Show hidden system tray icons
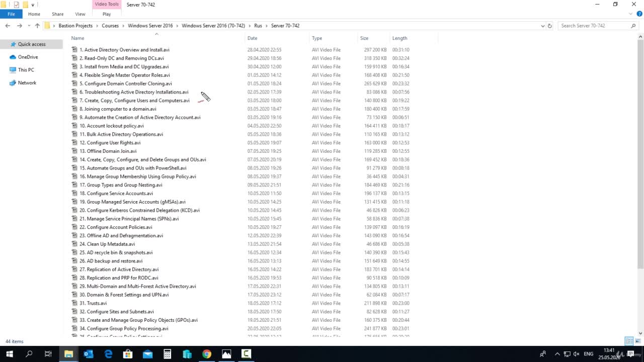The width and height of the screenshot is (644, 362). (557, 354)
